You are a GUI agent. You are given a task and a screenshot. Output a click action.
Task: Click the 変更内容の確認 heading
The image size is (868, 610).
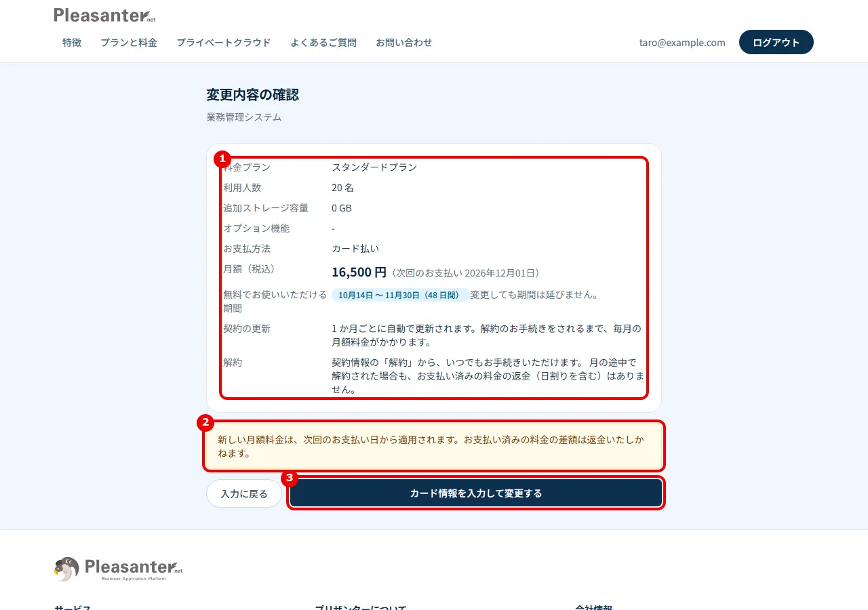(253, 94)
